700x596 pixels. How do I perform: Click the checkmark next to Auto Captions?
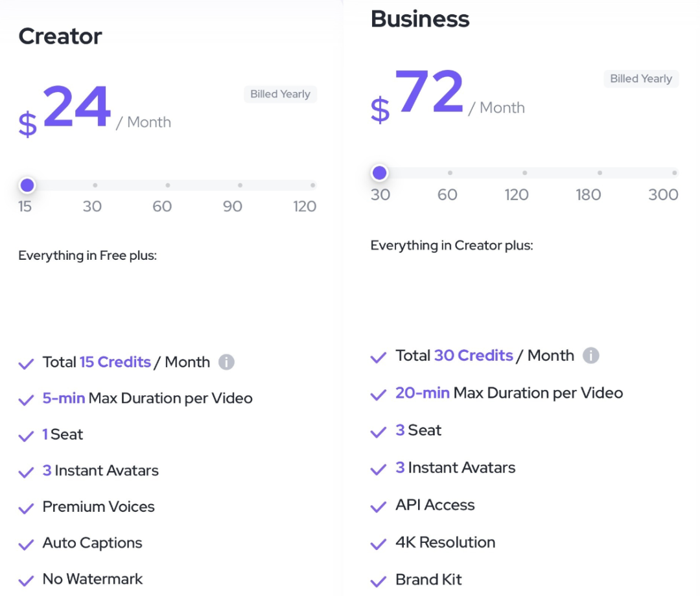pos(27,544)
